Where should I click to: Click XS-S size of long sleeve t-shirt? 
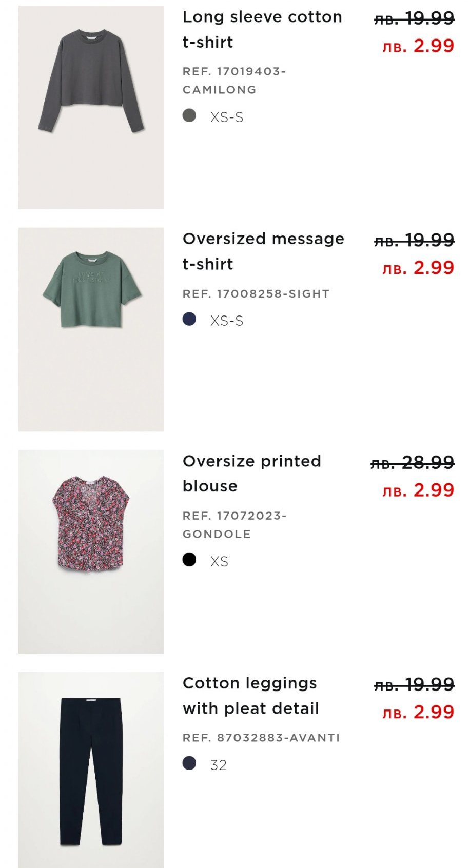(x=226, y=117)
